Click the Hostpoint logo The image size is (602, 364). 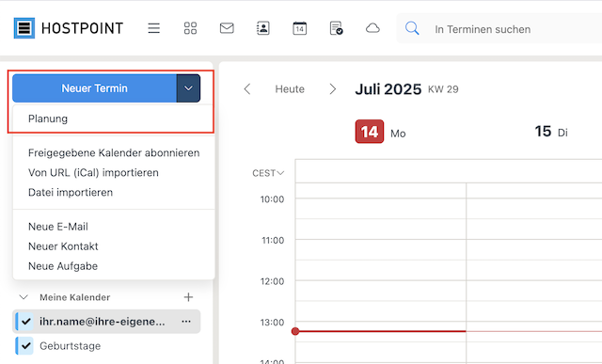pos(69,28)
